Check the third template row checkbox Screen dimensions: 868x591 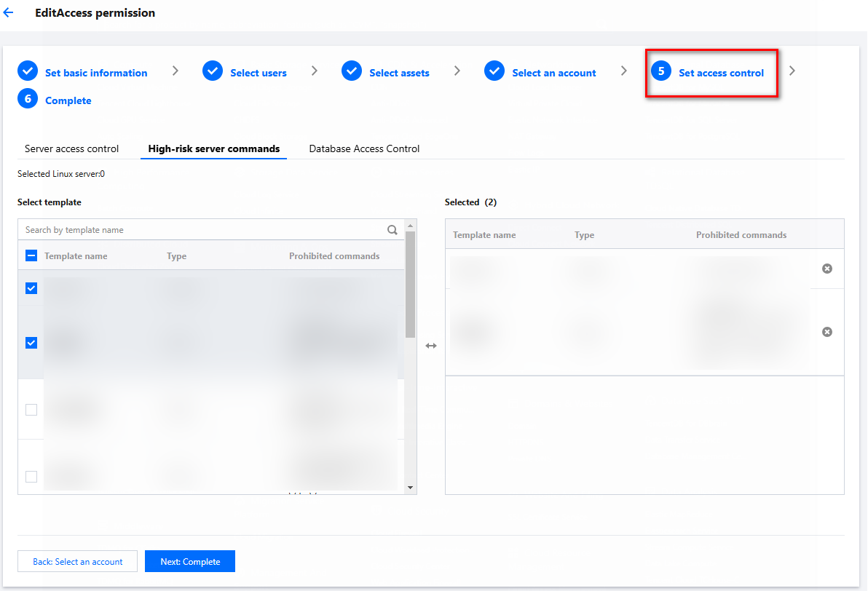pyautogui.click(x=31, y=410)
